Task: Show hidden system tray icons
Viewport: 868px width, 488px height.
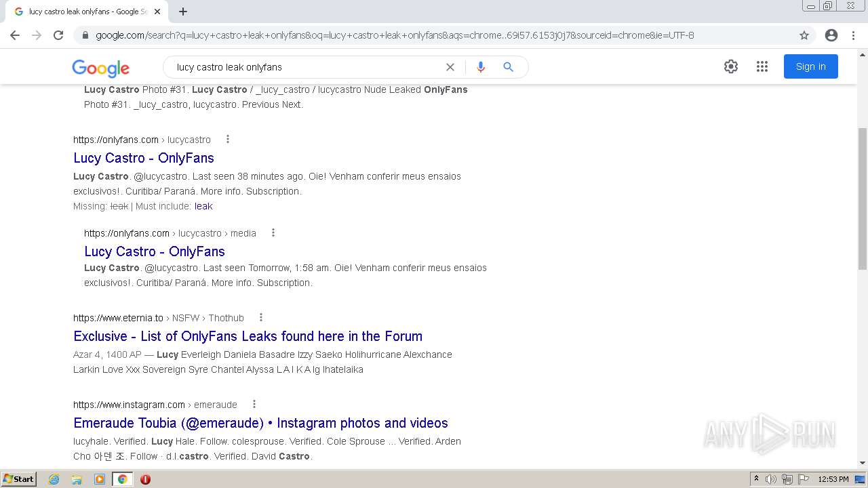Action: 756,479
